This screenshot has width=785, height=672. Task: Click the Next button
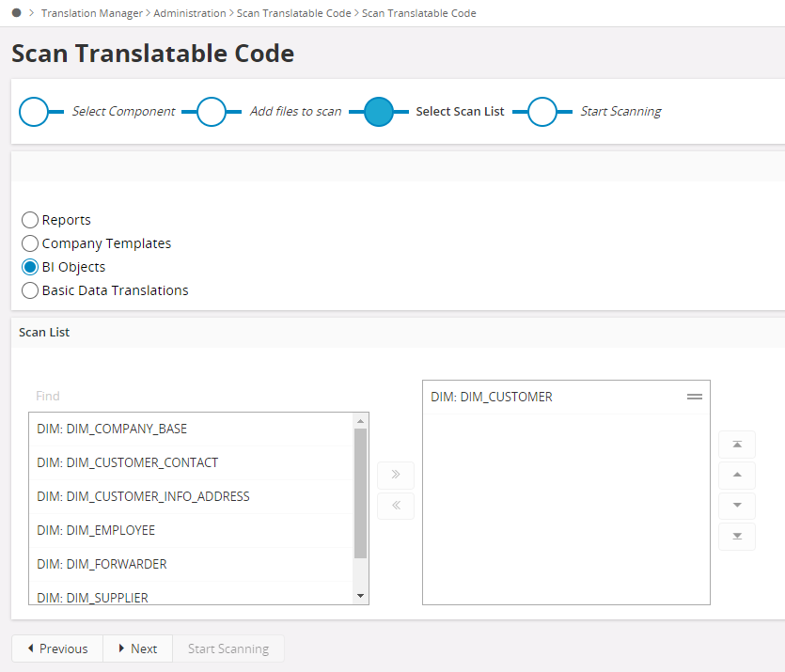click(x=137, y=649)
